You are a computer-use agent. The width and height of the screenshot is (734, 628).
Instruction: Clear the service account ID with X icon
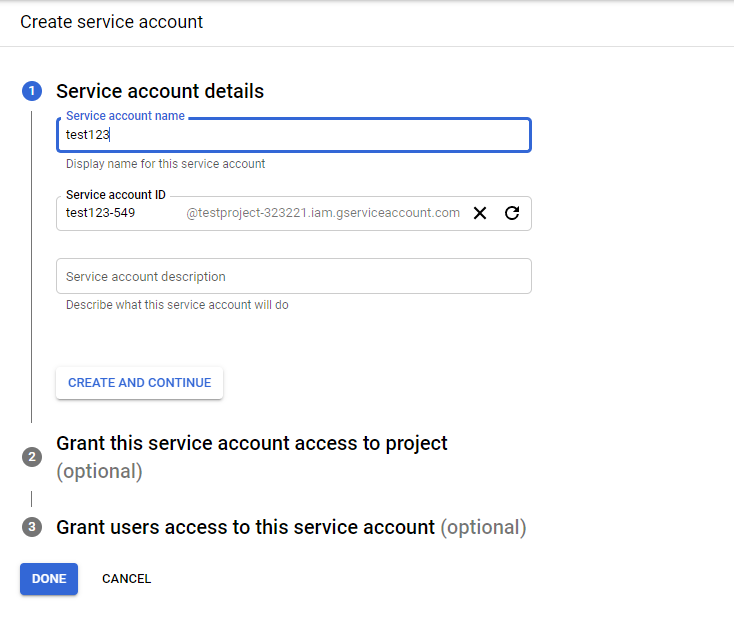click(480, 213)
